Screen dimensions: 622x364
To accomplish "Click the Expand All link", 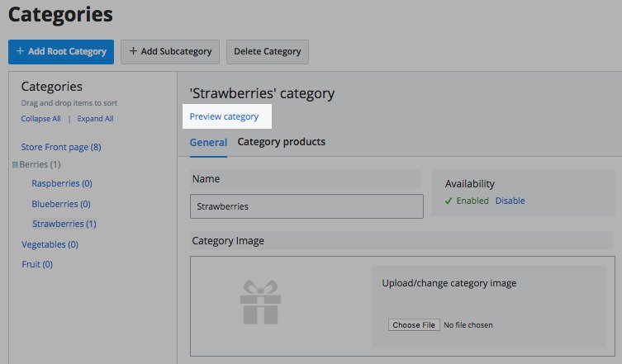I will [95, 119].
